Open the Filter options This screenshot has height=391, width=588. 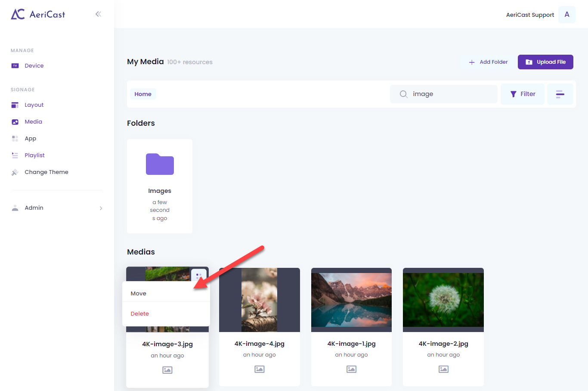(523, 94)
